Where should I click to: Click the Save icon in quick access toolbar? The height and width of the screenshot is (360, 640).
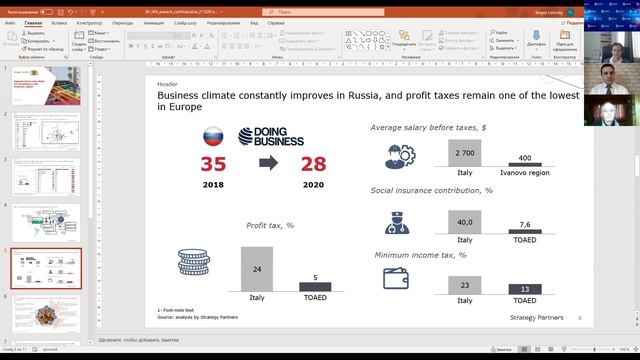60,12
